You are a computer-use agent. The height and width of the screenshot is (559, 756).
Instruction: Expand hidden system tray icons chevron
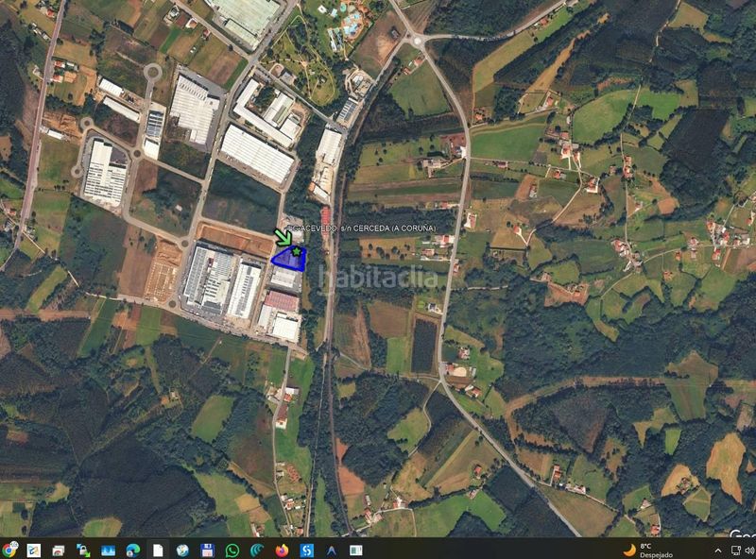tap(718, 551)
